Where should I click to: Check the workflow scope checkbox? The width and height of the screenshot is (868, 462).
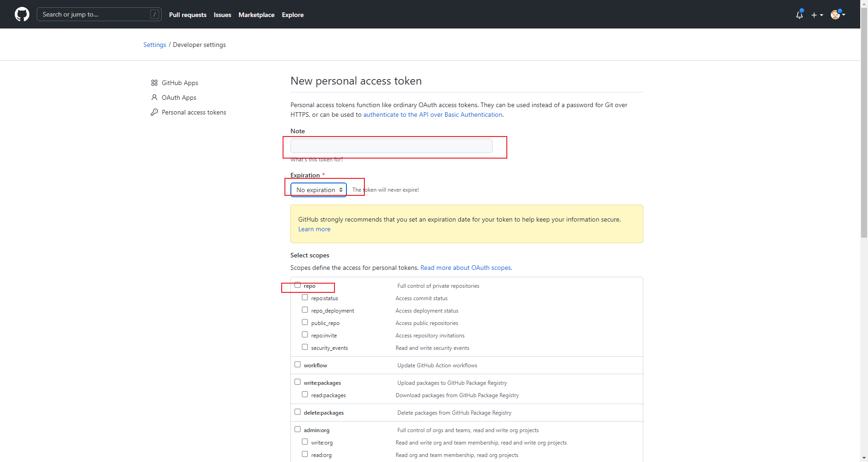tap(298, 365)
